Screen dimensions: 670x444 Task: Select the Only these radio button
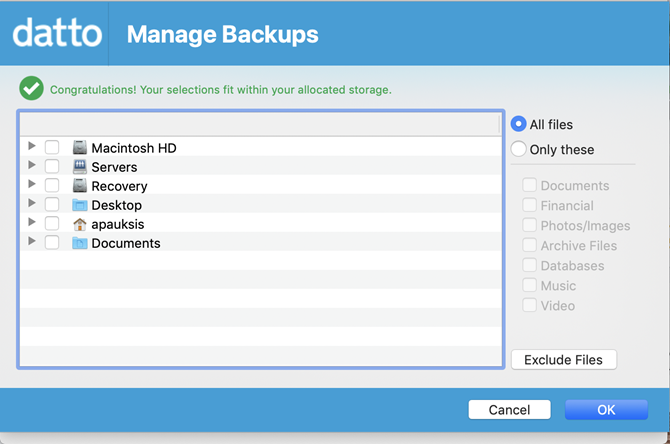pyautogui.click(x=519, y=149)
